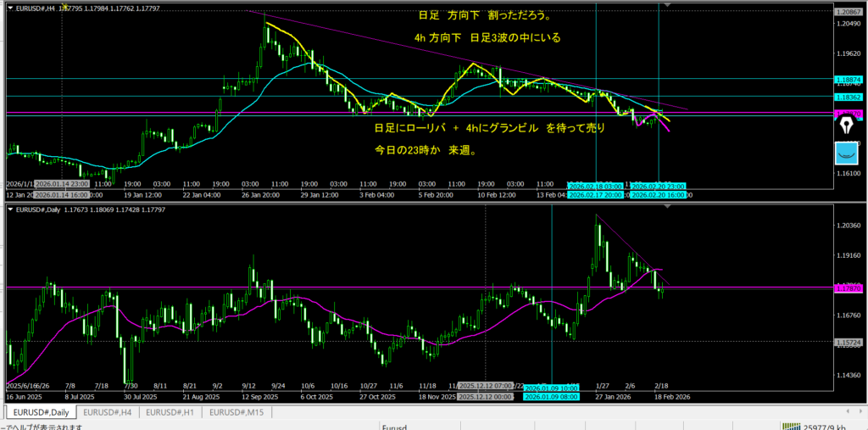Click the magenta 1.17870 label on Daily chart
Image resolution: width=868 pixels, height=430 pixels.
(849, 288)
